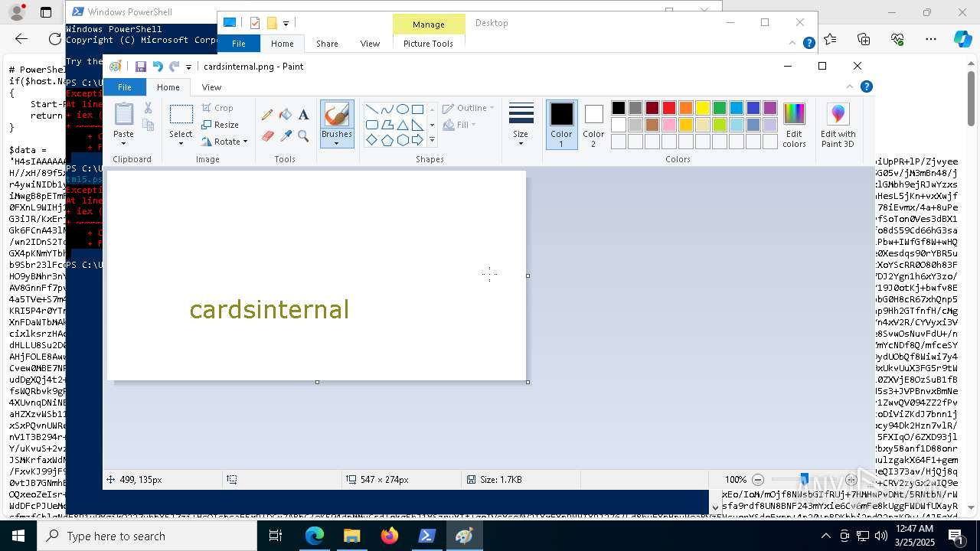Viewport: 980px width, 551px height.
Task: Click the Paste clipboard icon
Action: tap(123, 114)
